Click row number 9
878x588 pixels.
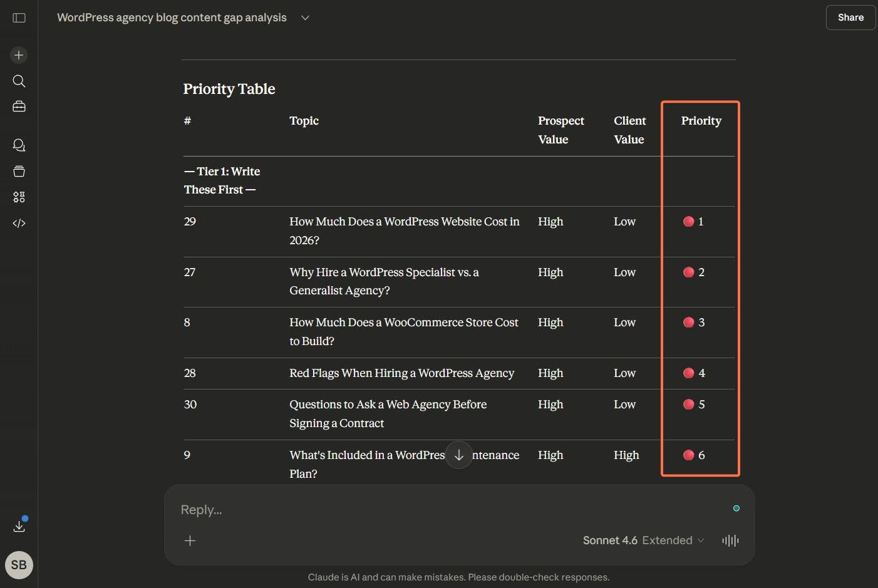pos(187,455)
